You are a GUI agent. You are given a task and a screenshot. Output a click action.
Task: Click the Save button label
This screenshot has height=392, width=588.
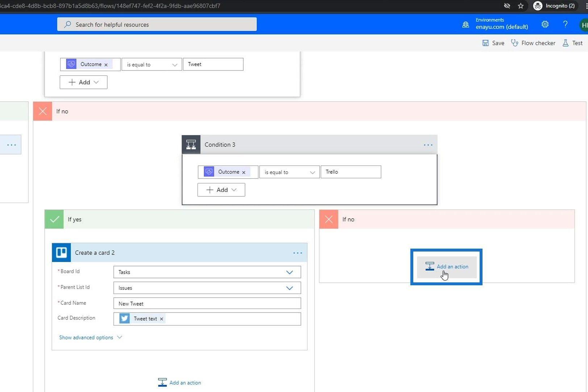point(498,43)
